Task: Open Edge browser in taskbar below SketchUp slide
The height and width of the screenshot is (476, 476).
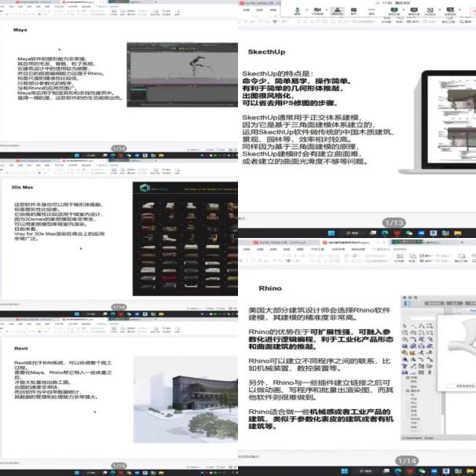Action: point(385,233)
